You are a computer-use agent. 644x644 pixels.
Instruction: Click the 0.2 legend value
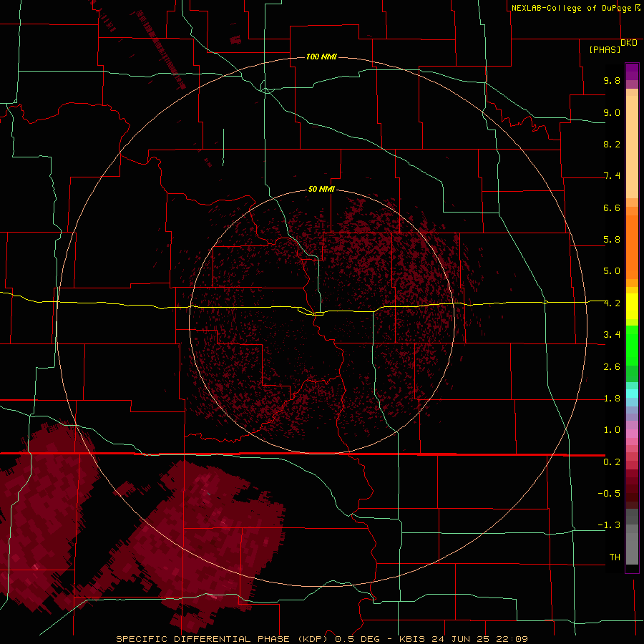(x=612, y=462)
